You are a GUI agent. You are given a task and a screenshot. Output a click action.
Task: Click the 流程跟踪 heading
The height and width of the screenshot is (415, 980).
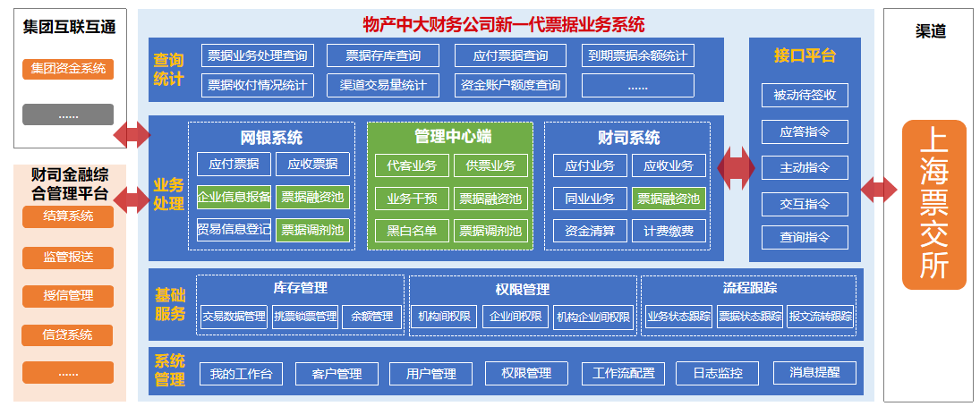[x=750, y=287]
